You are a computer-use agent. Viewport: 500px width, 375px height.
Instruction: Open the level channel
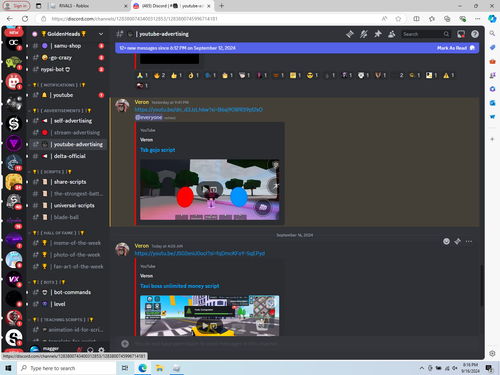[x=68, y=304]
